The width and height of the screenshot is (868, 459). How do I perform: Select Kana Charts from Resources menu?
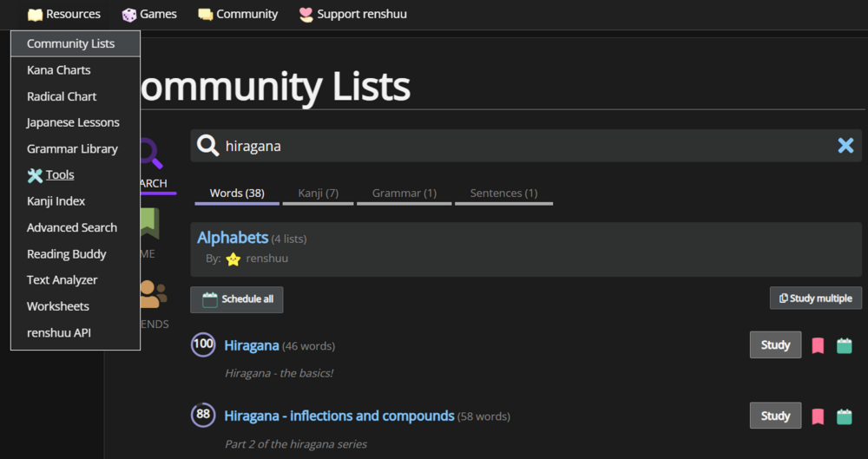coord(58,70)
